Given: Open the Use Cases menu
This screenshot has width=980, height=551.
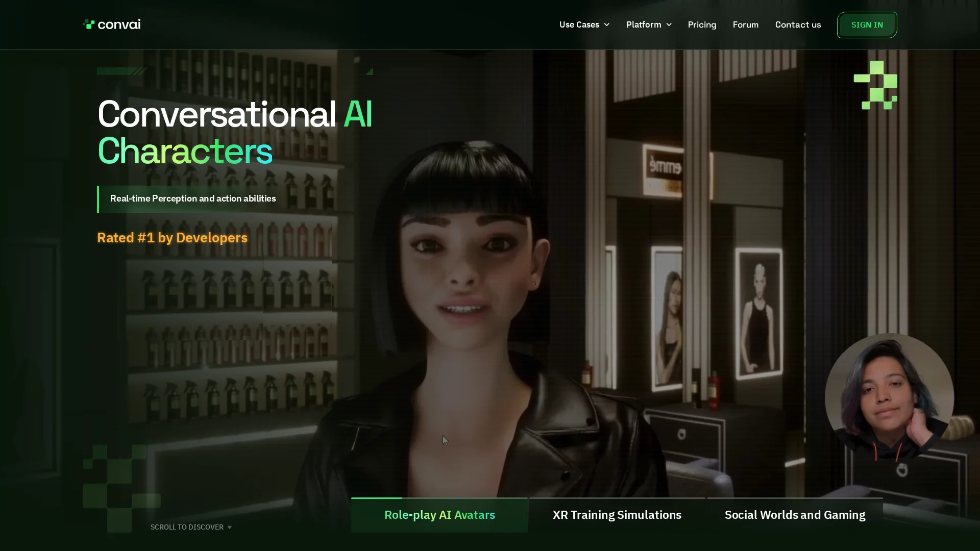Looking at the screenshot, I should [579, 24].
